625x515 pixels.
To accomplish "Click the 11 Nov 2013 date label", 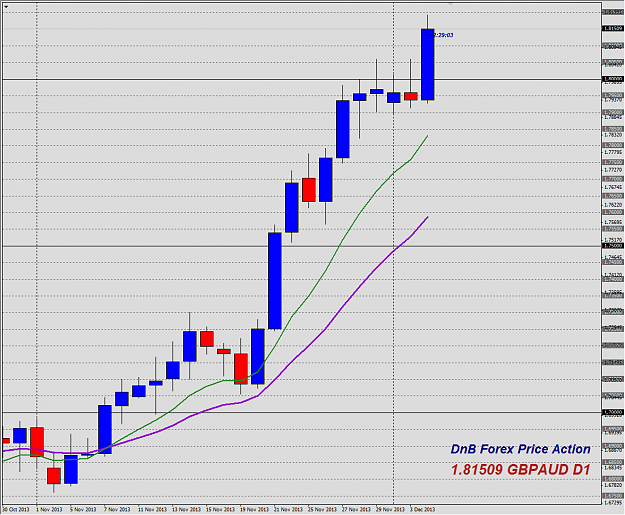I will tap(152, 509).
